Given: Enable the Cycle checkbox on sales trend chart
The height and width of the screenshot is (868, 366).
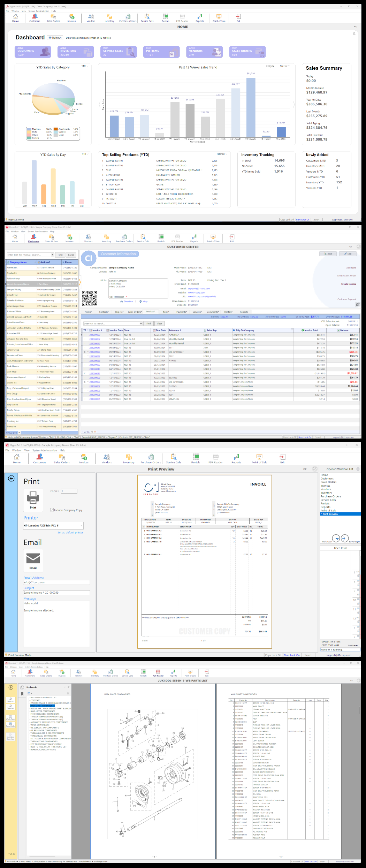Looking at the screenshot, I should pos(267,66).
